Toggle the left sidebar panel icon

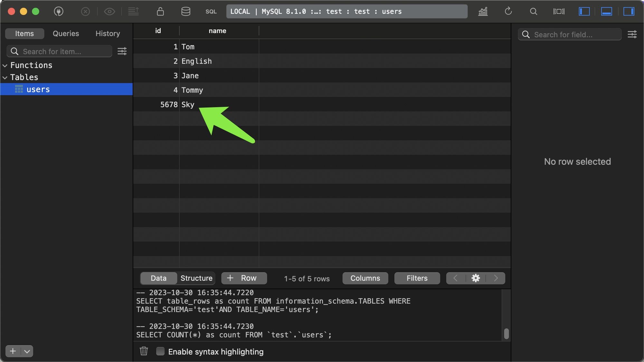point(584,12)
